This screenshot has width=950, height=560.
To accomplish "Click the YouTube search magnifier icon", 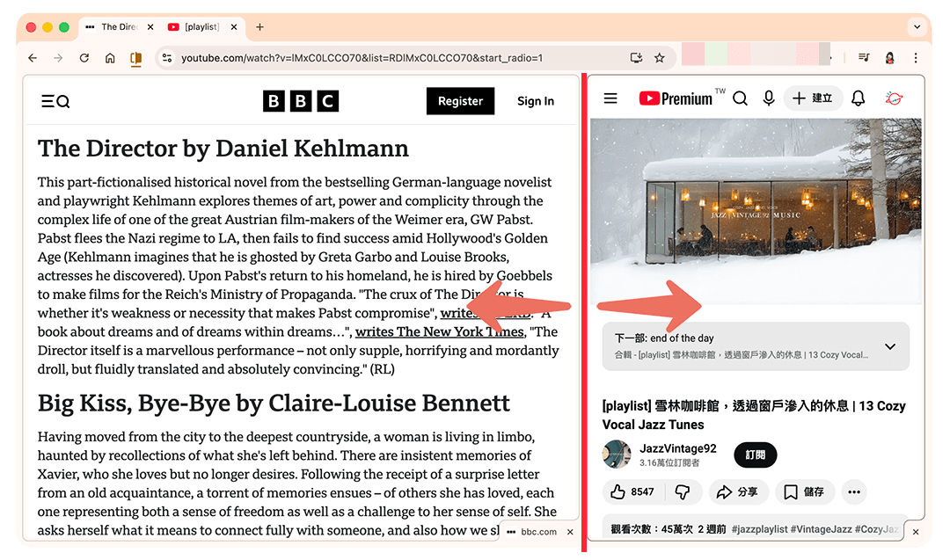I will pyautogui.click(x=740, y=98).
